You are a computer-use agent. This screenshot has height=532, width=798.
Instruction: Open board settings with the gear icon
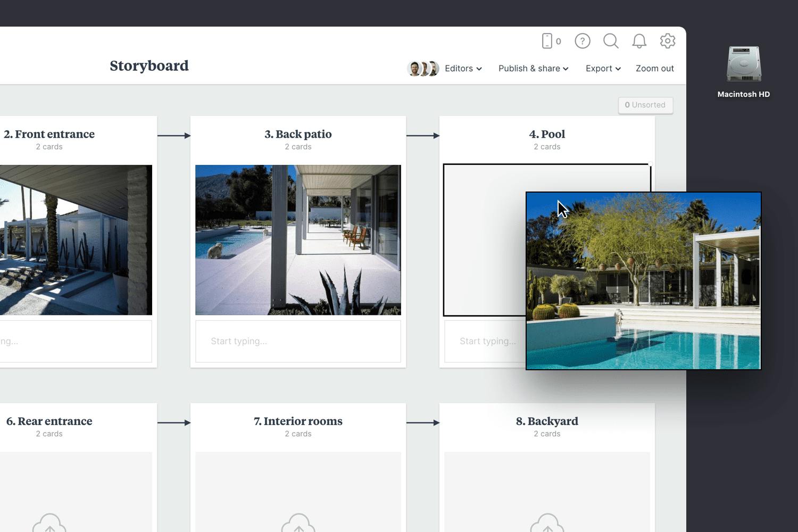point(668,40)
